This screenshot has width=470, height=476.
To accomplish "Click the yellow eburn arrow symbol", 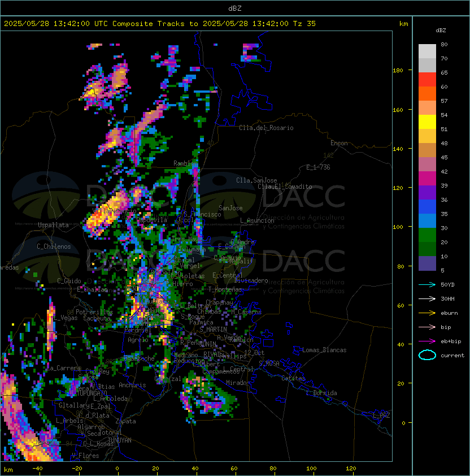I will pos(427,313).
